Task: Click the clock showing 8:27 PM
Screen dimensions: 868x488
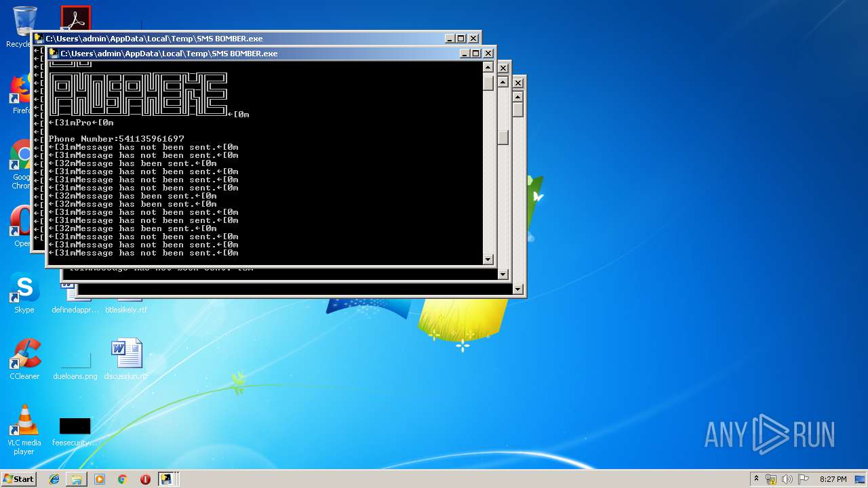Action: (833, 479)
